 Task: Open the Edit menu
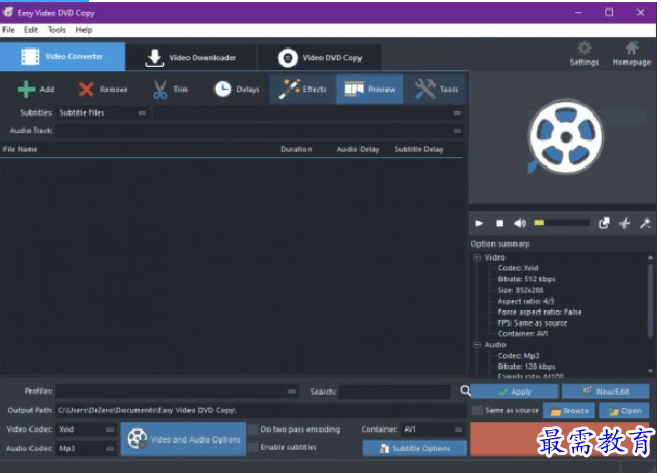(31, 30)
